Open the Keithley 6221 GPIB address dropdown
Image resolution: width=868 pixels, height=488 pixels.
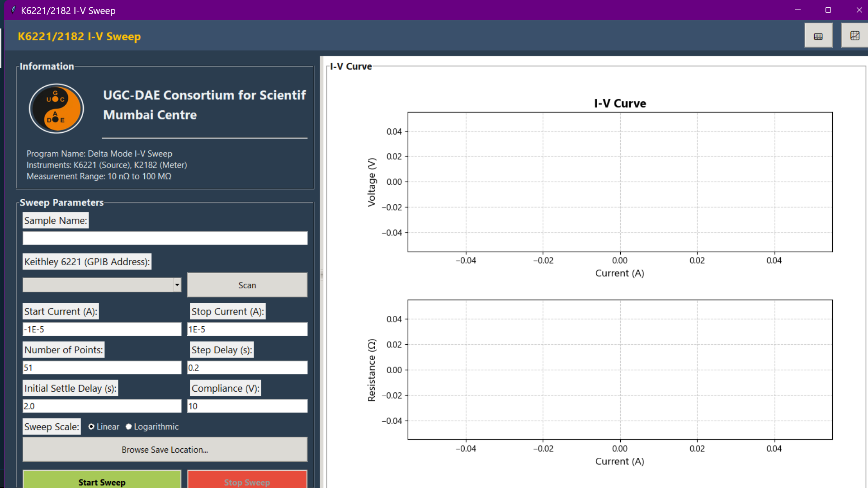177,285
